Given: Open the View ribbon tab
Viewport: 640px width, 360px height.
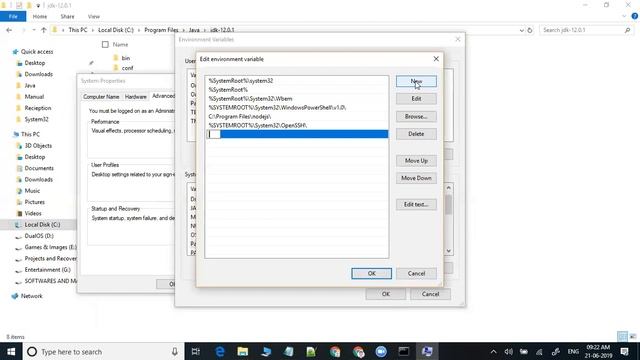Looking at the screenshot, I should [93, 17].
